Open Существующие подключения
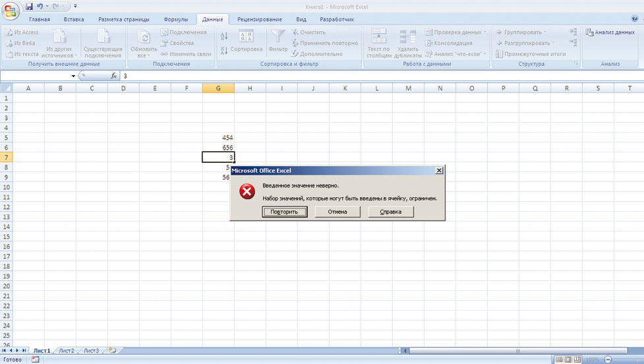This screenshot has width=644, height=364. [x=103, y=43]
